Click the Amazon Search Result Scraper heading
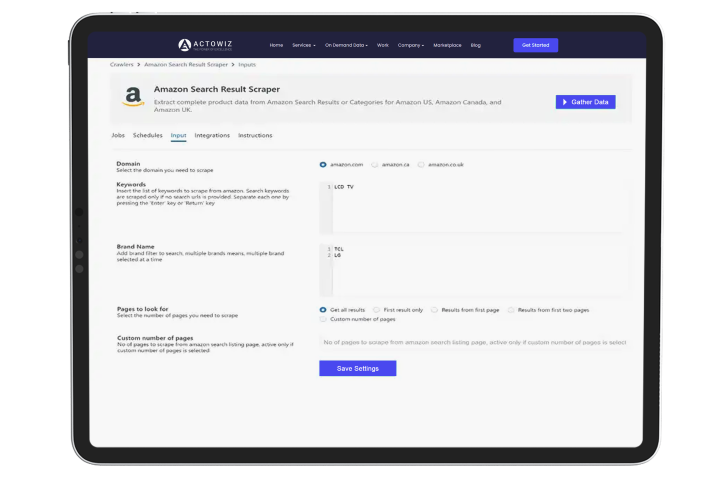The image size is (713, 480). pos(217,89)
